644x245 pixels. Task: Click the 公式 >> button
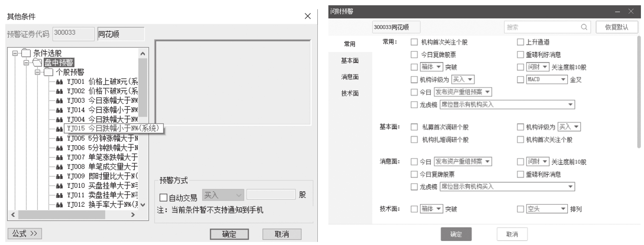click(x=25, y=234)
